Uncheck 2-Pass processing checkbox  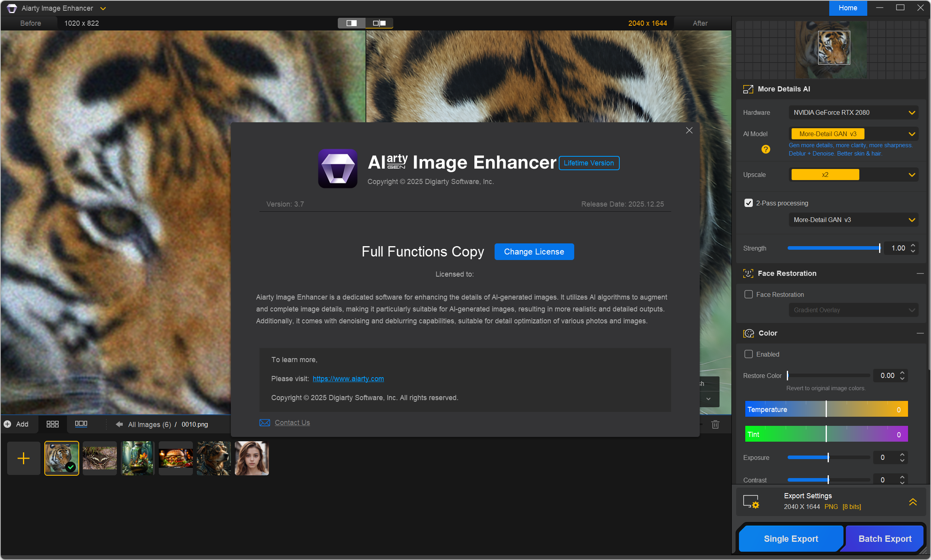point(748,203)
